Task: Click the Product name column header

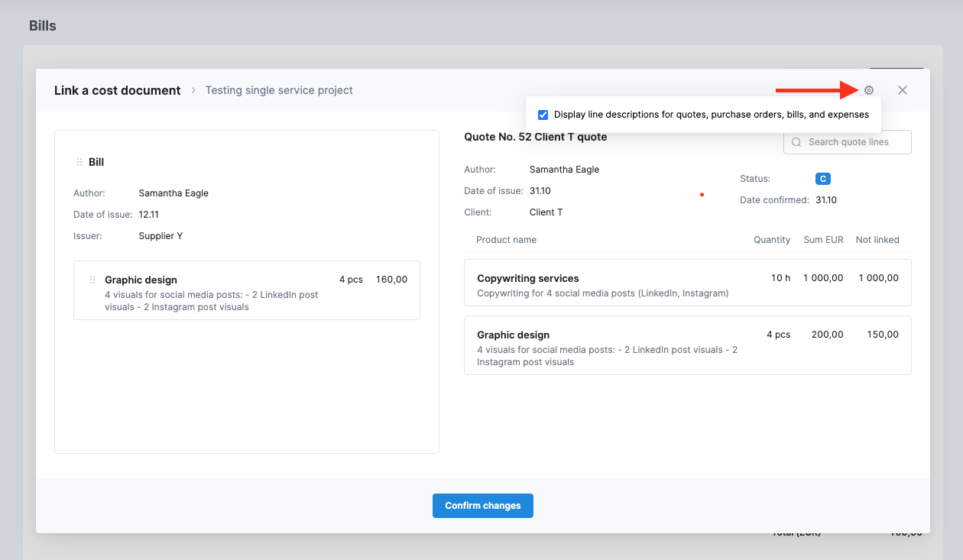Action: point(506,240)
